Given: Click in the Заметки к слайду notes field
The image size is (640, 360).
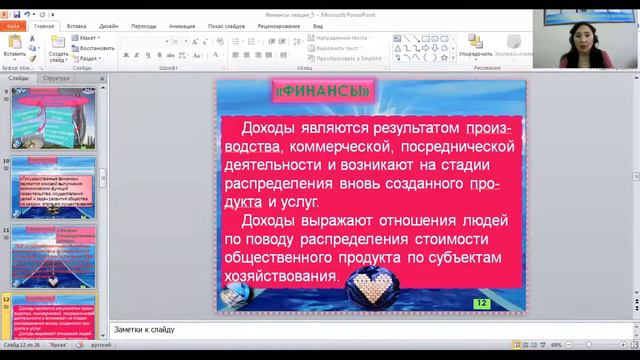Looking at the screenshot, I should (371, 329).
